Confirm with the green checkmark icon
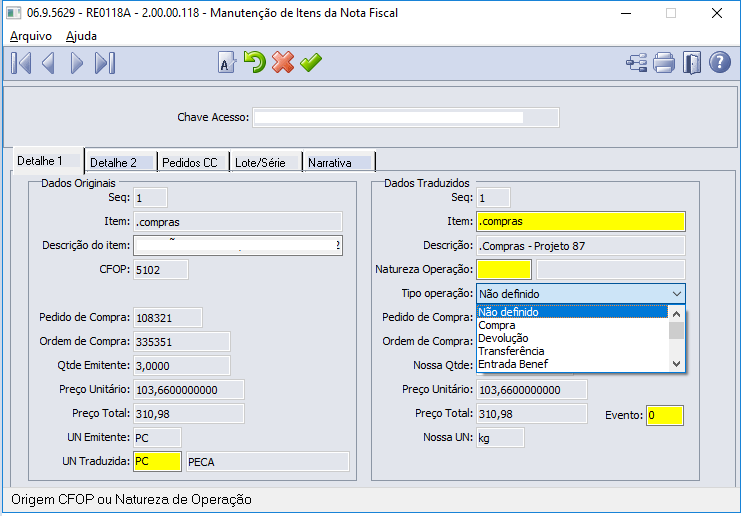Viewport: 742px width, 516px height. [310, 62]
